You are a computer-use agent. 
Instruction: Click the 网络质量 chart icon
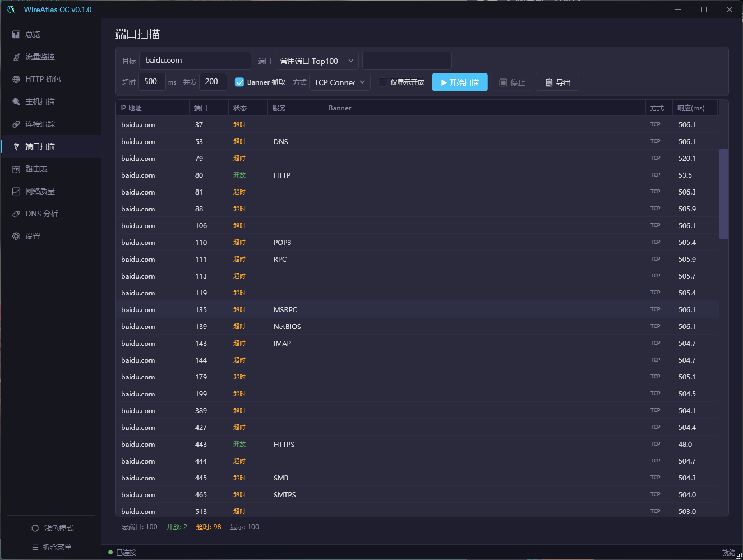click(x=16, y=191)
